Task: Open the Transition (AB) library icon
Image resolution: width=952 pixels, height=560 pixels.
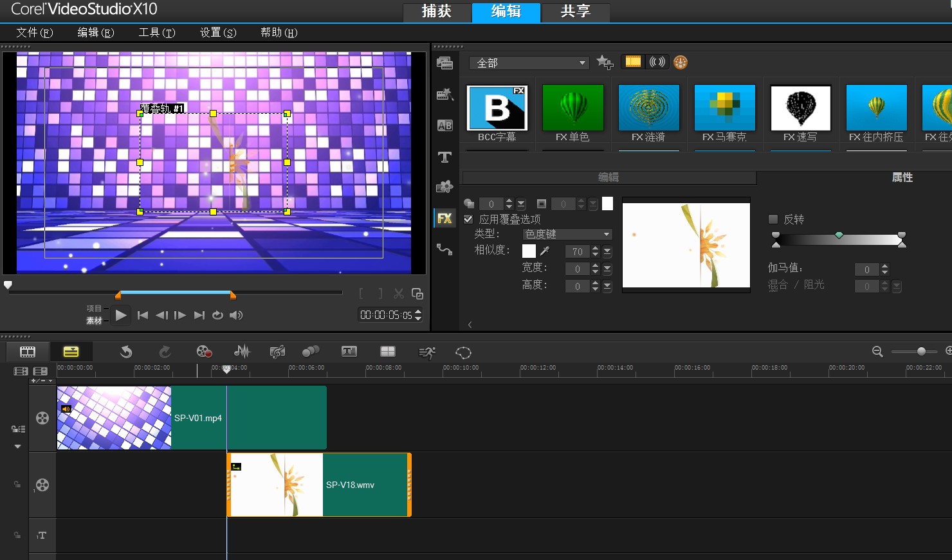Action: [x=444, y=125]
